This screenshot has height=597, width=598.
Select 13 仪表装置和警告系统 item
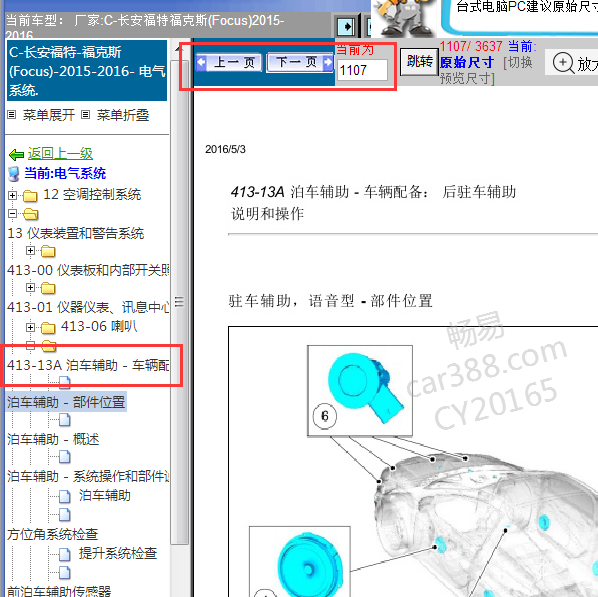76,233
